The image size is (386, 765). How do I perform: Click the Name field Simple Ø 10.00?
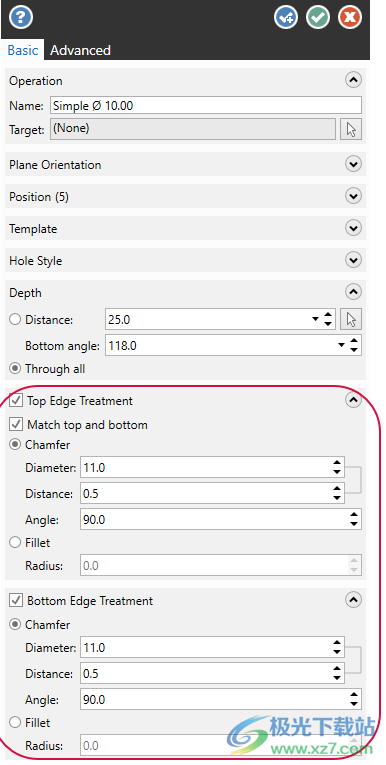click(206, 105)
